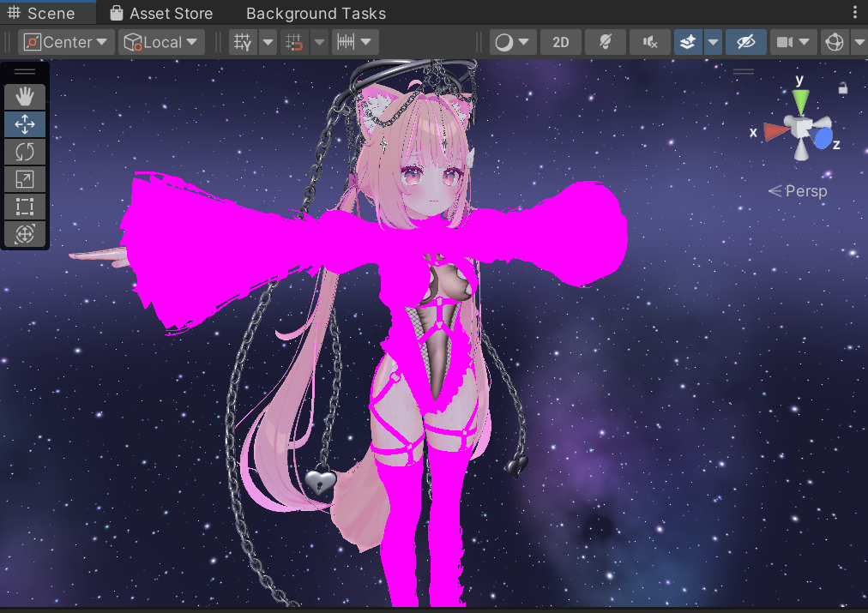Click the Gizmos sphere icon
Image resolution: width=868 pixels, height=613 pixels.
(835, 42)
